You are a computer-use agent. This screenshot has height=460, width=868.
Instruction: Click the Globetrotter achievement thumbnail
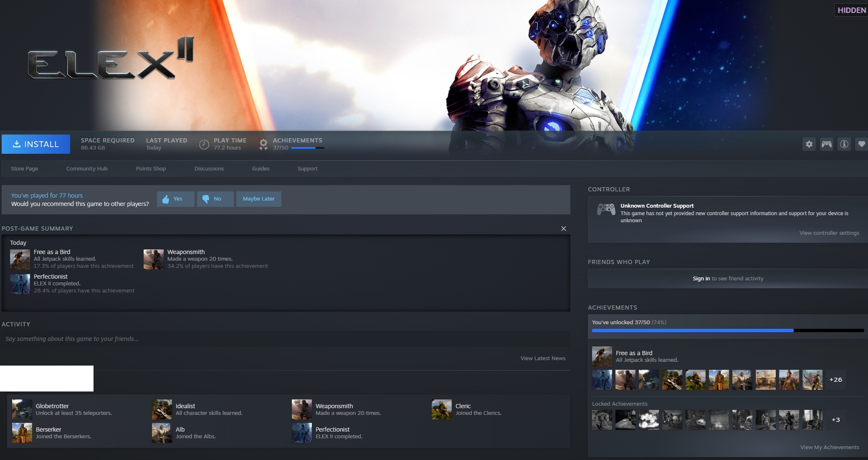tap(22, 409)
